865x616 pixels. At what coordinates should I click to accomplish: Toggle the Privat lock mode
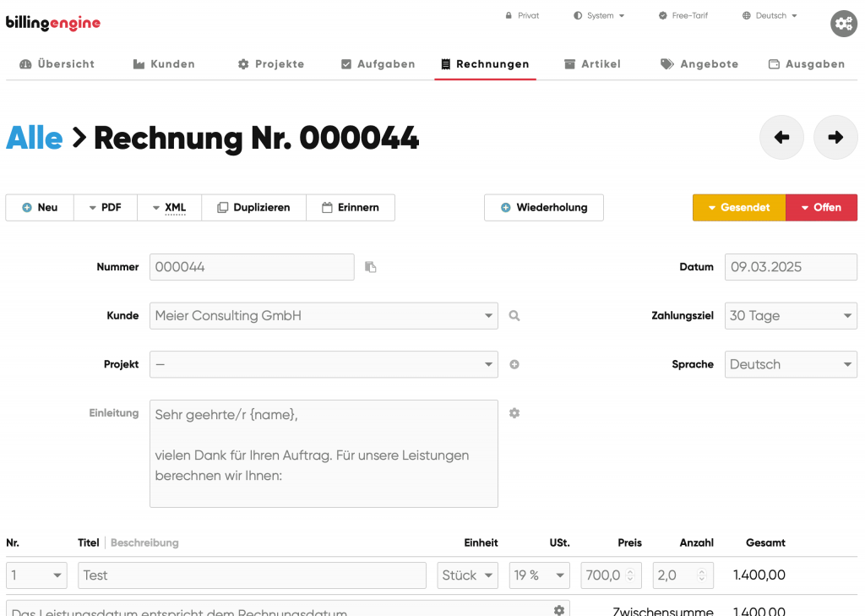pos(521,15)
